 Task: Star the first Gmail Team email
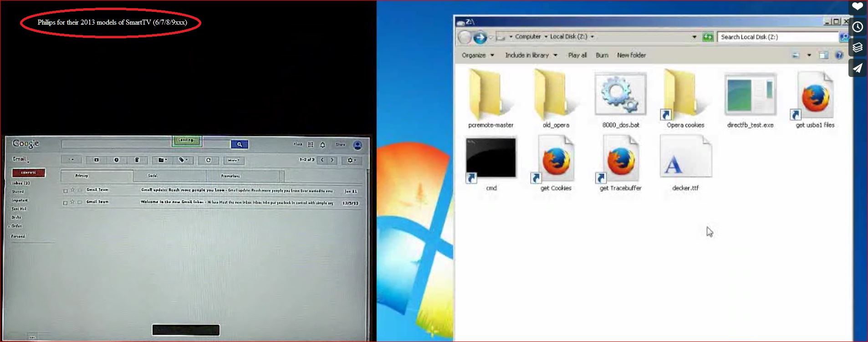tap(72, 190)
